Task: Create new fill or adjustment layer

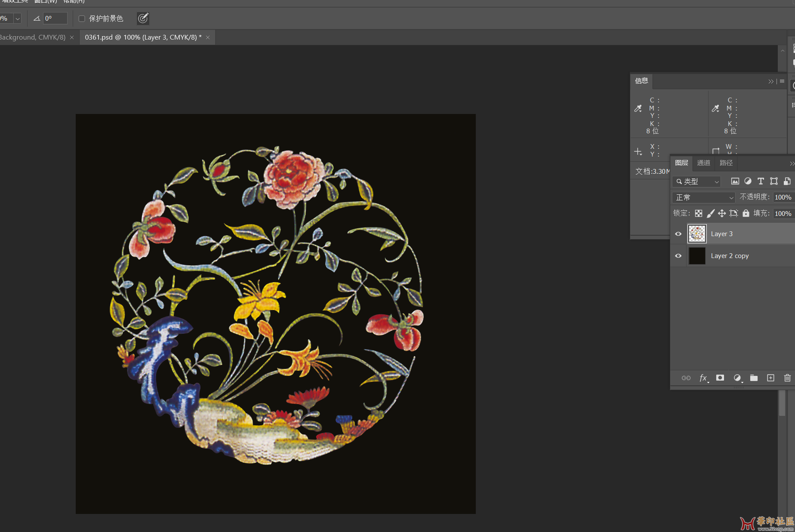Action: [737, 378]
